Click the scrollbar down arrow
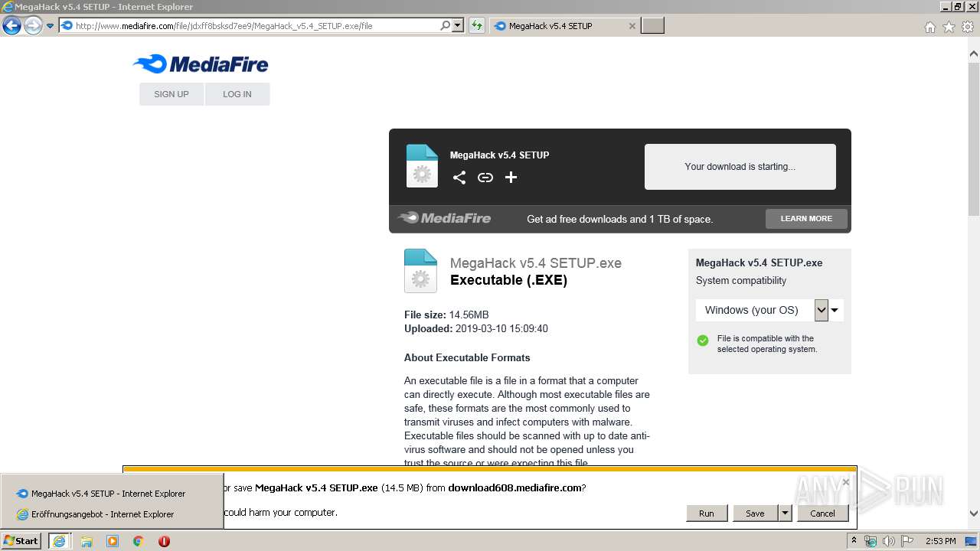This screenshot has width=980, height=551. click(x=974, y=514)
